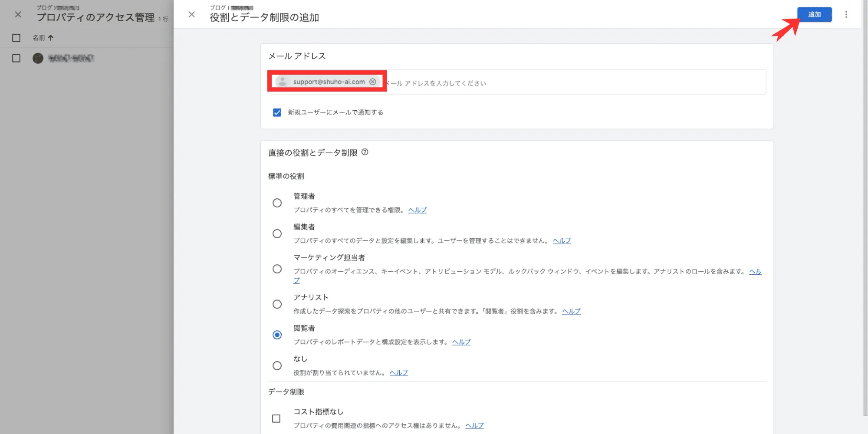This screenshot has height=434, width=868.
Task: Open help icon beside 直接の役割とデータ制限
Action: (365, 152)
